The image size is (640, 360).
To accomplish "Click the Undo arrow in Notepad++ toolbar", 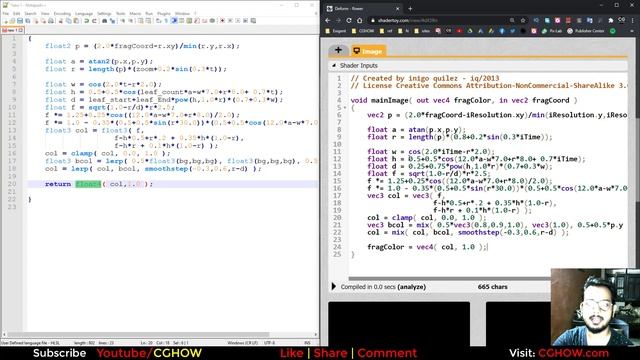I will [86, 20].
